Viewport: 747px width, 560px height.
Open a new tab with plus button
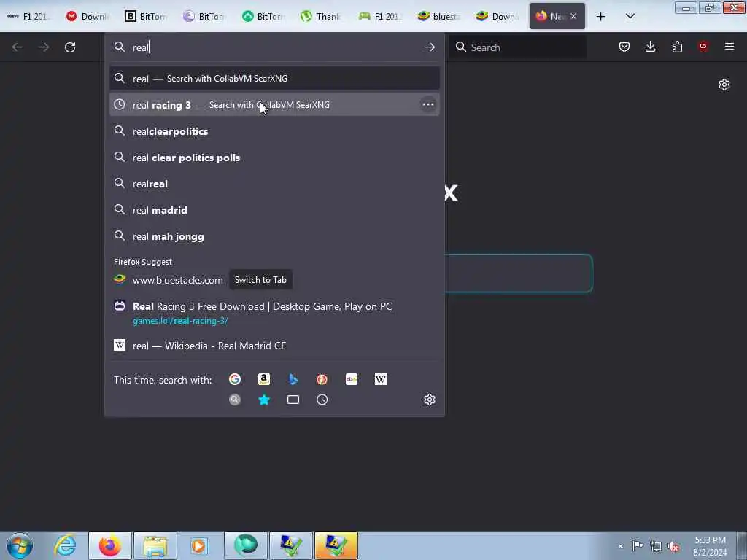[601, 17]
